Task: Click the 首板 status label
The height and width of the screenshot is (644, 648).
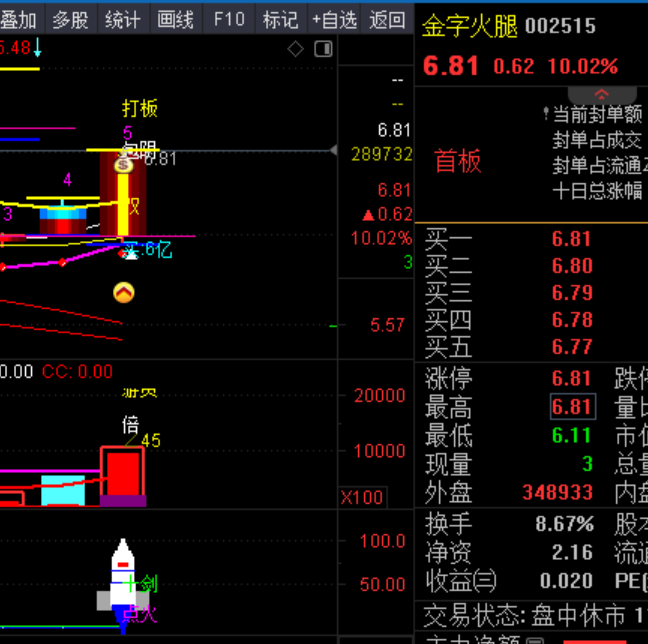Action: (458, 160)
